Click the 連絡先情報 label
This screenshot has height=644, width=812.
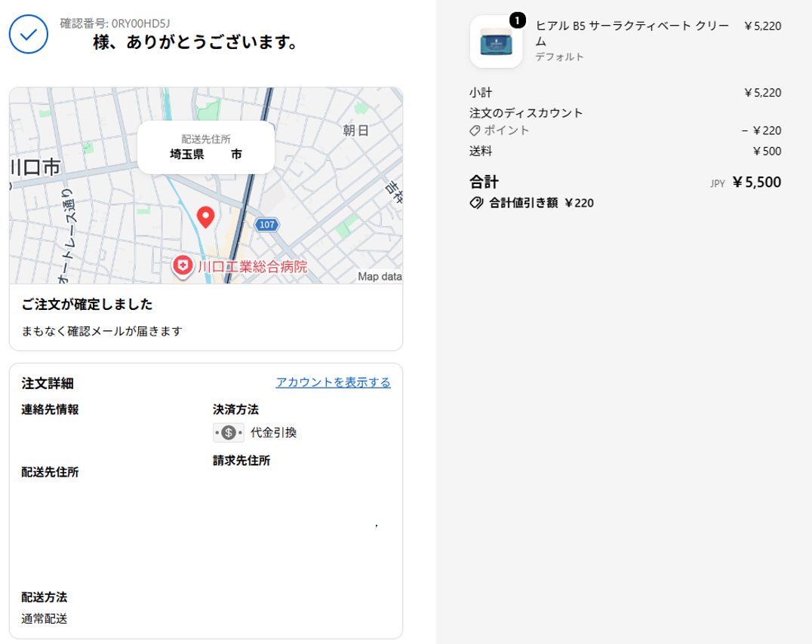click(x=51, y=409)
